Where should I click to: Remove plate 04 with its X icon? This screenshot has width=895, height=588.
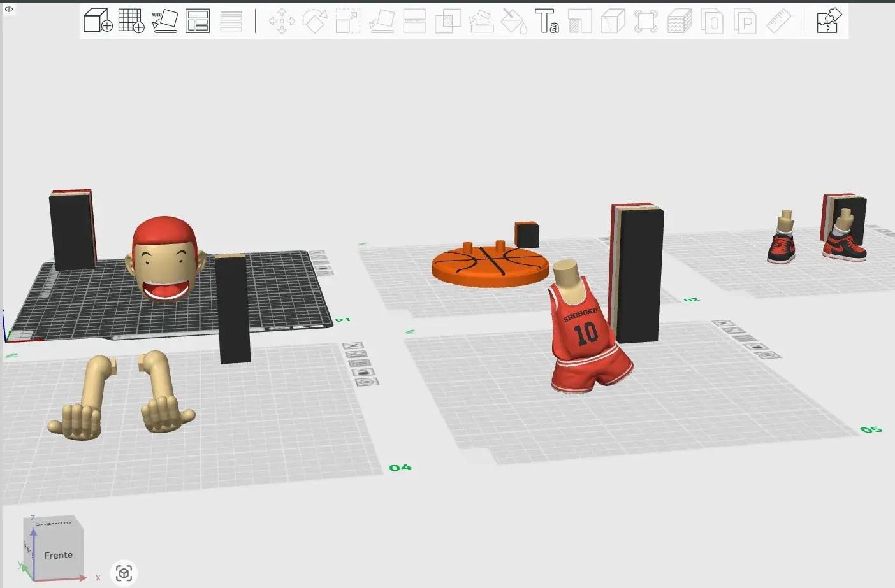click(x=353, y=347)
